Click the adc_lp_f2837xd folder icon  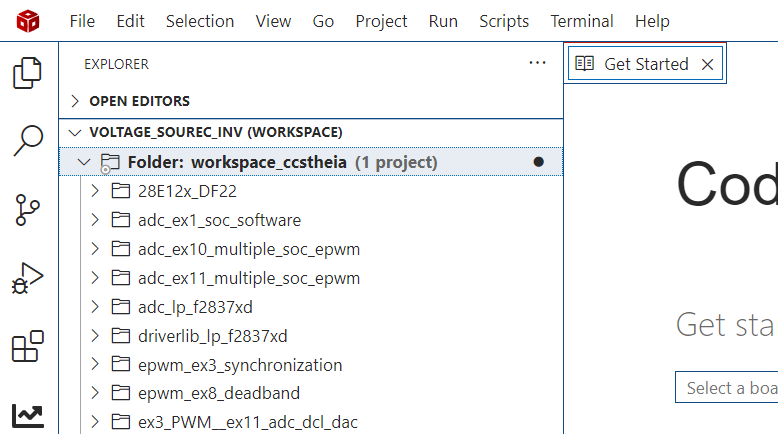click(x=121, y=307)
